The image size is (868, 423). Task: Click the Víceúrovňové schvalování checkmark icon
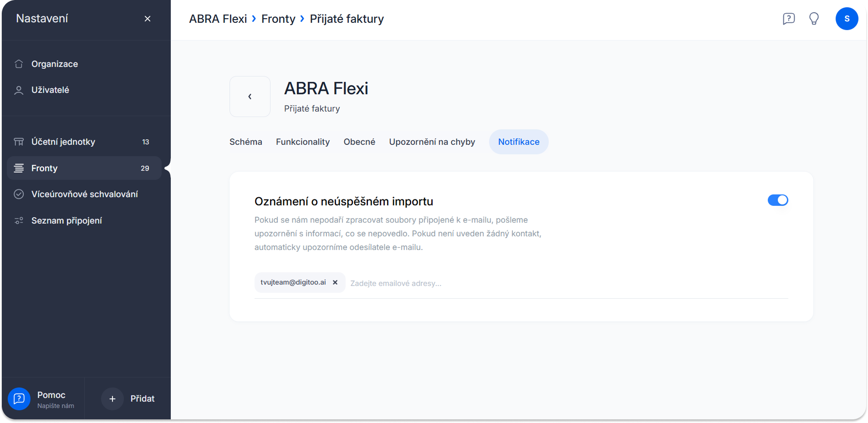(x=19, y=194)
